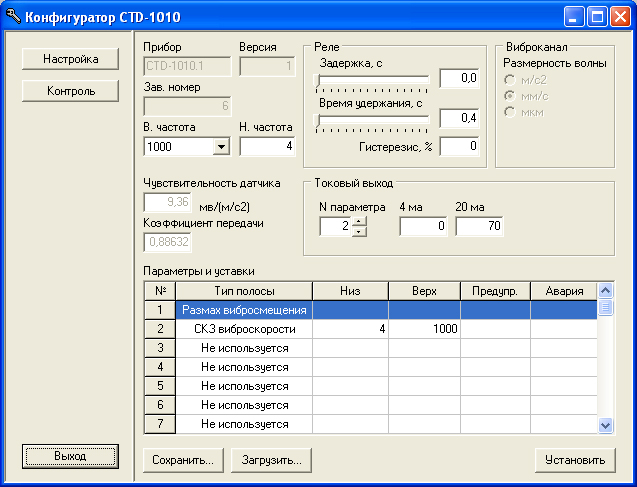Click Сохранить... to save configuration
Image resolution: width=637 pixels, height=487 pixels.
point(183,461)
